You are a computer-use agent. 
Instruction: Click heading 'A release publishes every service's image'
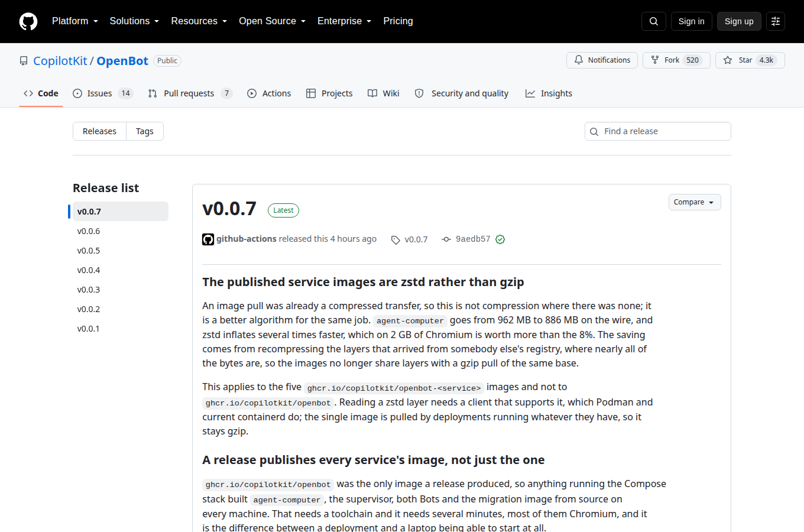point(374,460)
